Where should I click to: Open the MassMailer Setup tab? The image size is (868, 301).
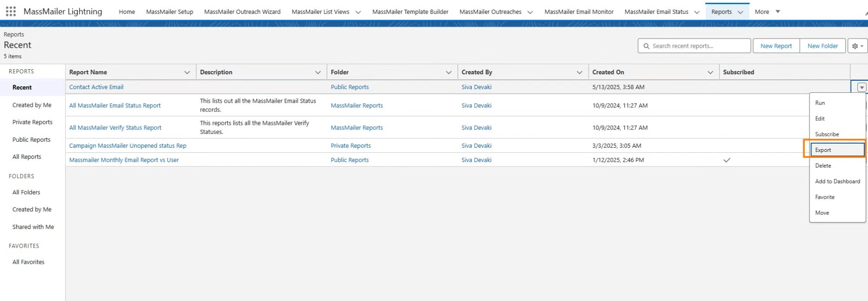(x=170, y=12)
